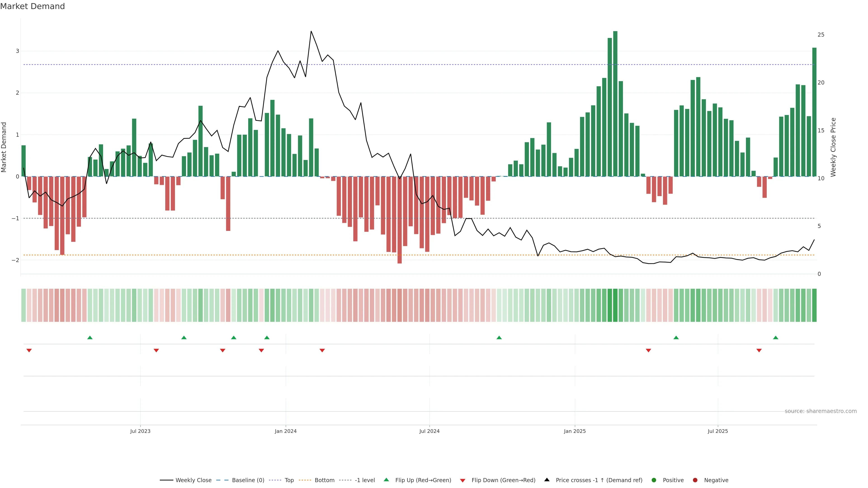
Task: Click the darkest green heatmap cell
Action: 615,305
